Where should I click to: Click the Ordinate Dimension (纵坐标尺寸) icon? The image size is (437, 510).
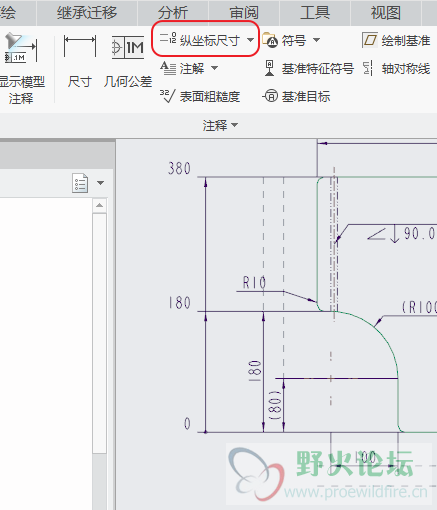coord(168,38)
